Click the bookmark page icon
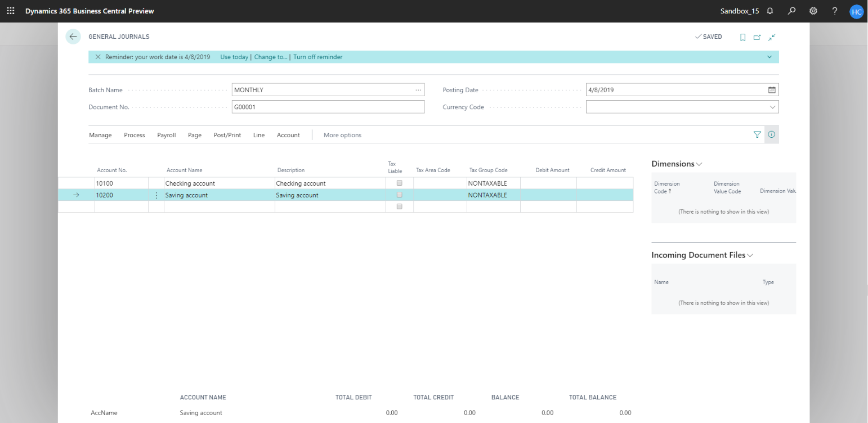Viewport: 868px width, 423px height. [742, 37]
